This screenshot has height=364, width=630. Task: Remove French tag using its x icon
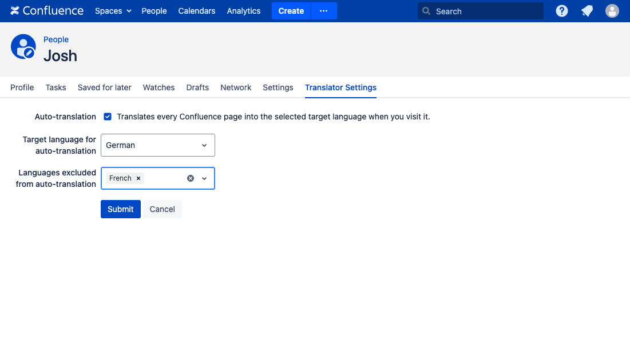(x=138, y=178)
